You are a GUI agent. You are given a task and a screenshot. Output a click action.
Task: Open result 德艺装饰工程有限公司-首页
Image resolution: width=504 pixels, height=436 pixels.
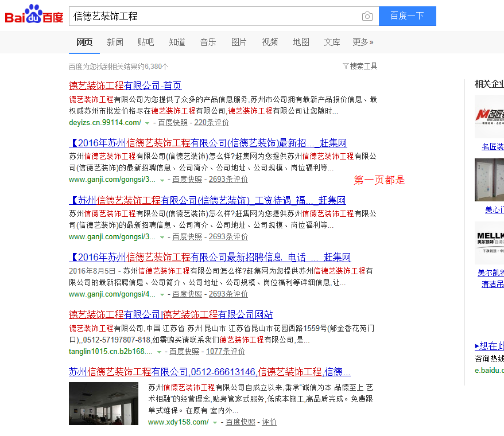coord(125,85)
